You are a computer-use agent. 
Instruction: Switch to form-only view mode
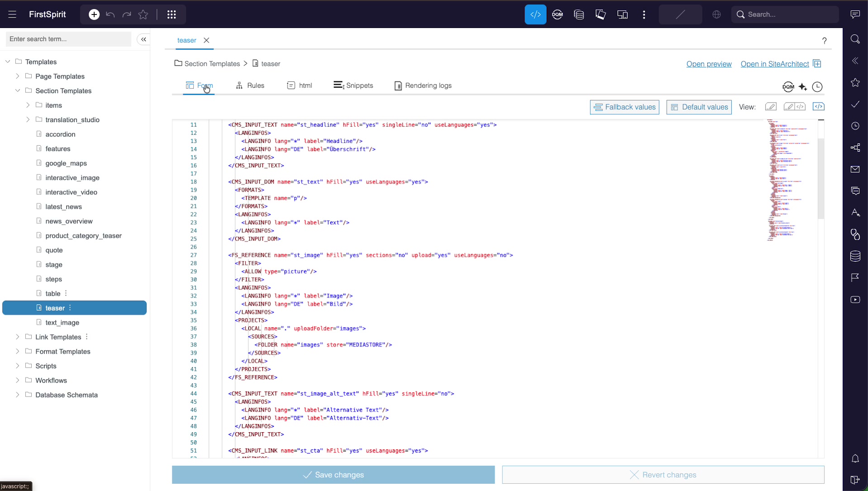[x=771, y=107]
